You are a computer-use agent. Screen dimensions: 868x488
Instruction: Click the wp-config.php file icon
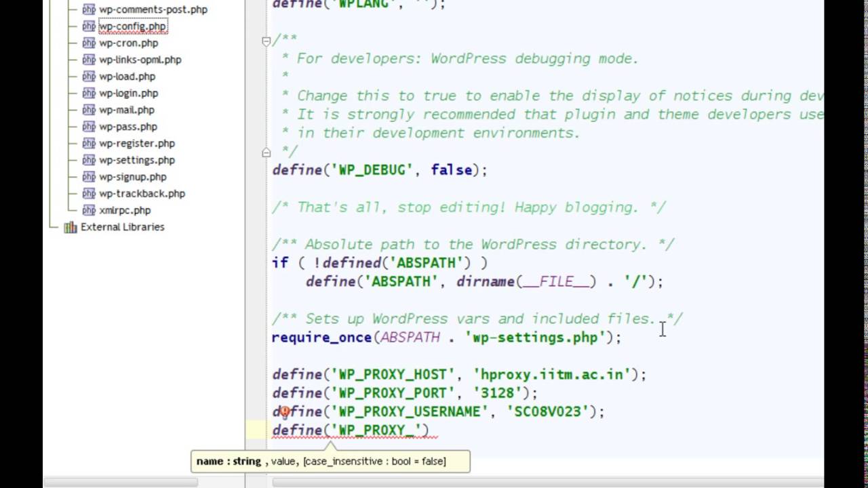coord(89,26)
